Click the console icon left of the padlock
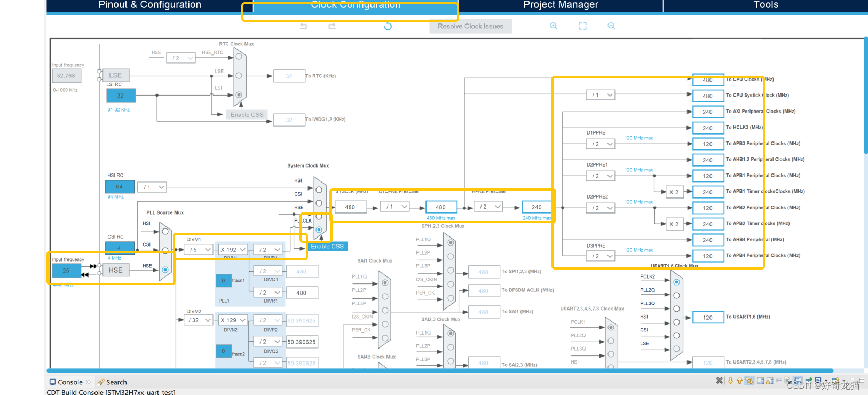868x395 pixels. [760, 381]
